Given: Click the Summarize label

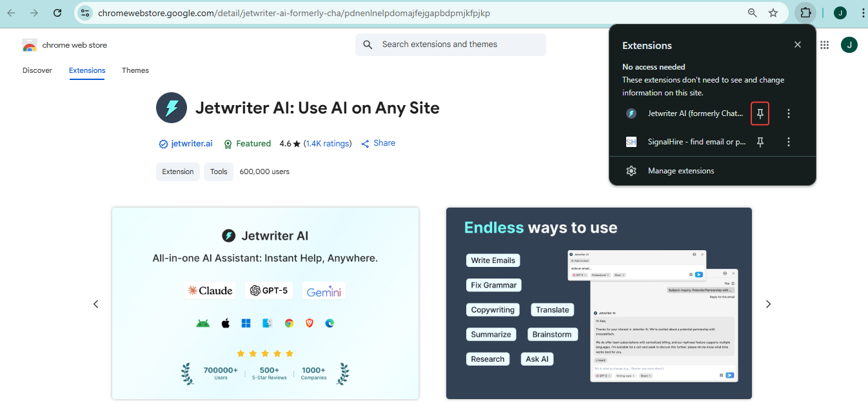Looking at the screenshot, I should coord(491,334).
